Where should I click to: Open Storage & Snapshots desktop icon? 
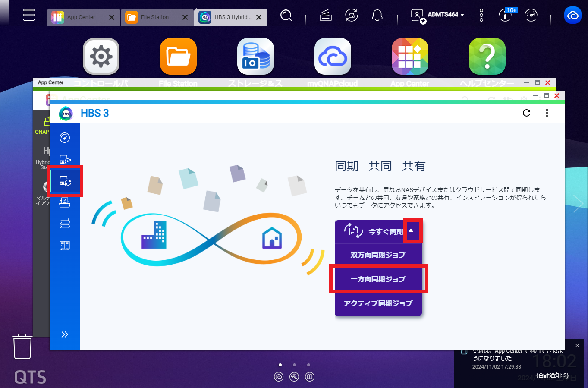point(255,57)
